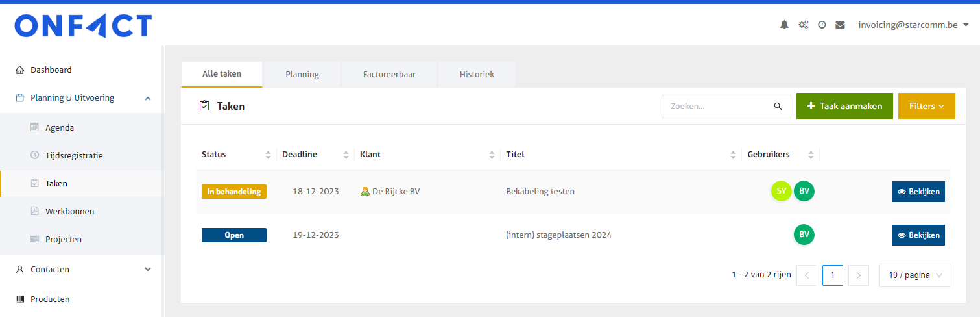980x317 pixels.
Task: Open the envelope mail icon
Action: click(840, 25)
